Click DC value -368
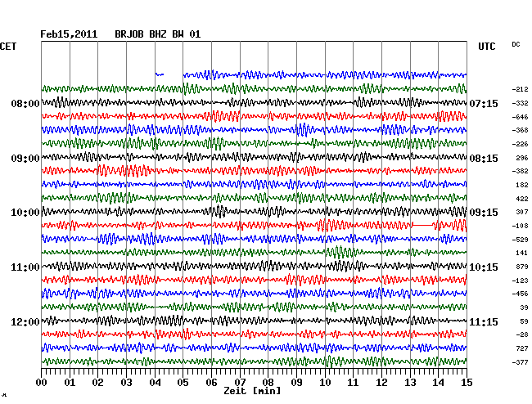Image resolution: width=532 pixels, height=404 pixels. pyautogui.click(x=520, y=130)
